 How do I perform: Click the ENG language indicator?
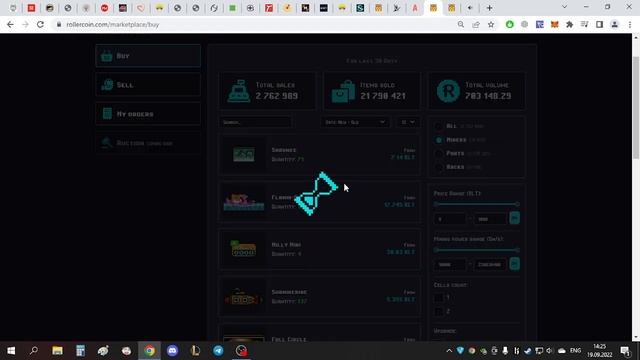575,351
